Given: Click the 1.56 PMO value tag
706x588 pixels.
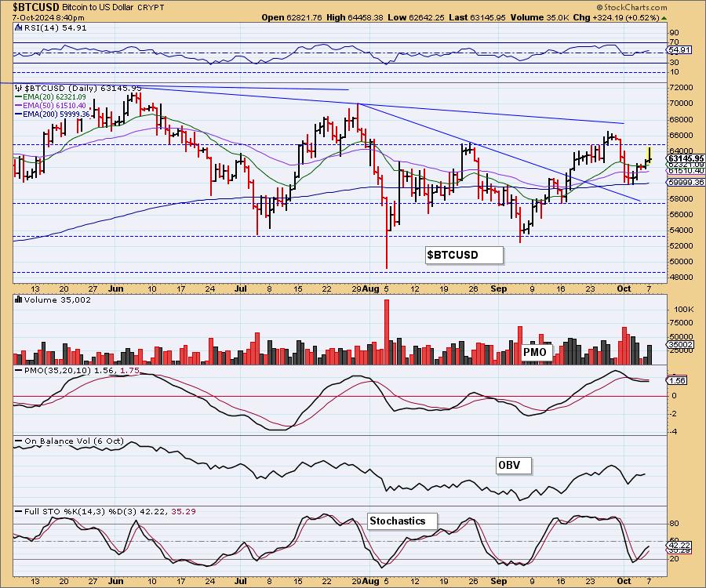Looking at the screenshot, I should 677,380.
